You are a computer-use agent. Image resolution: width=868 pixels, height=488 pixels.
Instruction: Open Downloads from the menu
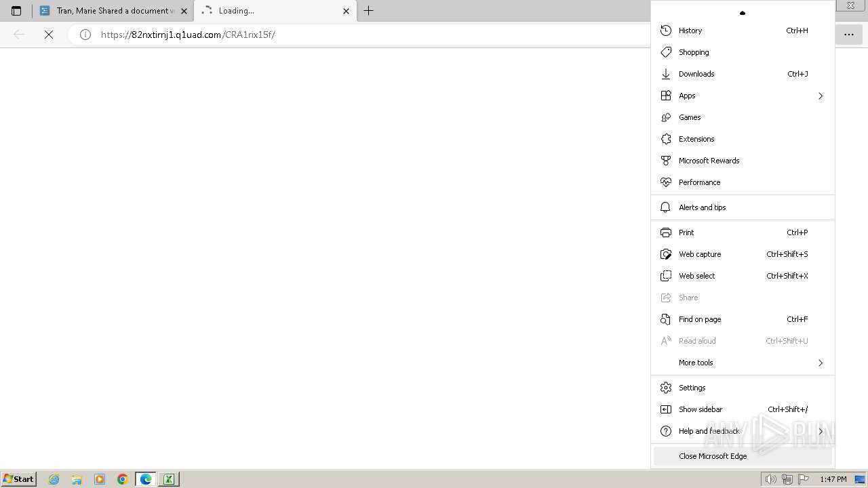743,74
